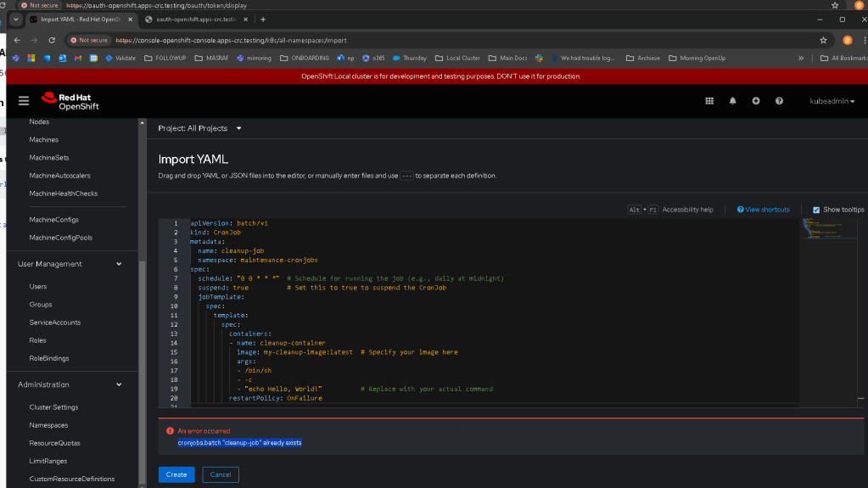Click the YAML editor minimap
This screenshot has height=488, width=868.
[828, 229]
